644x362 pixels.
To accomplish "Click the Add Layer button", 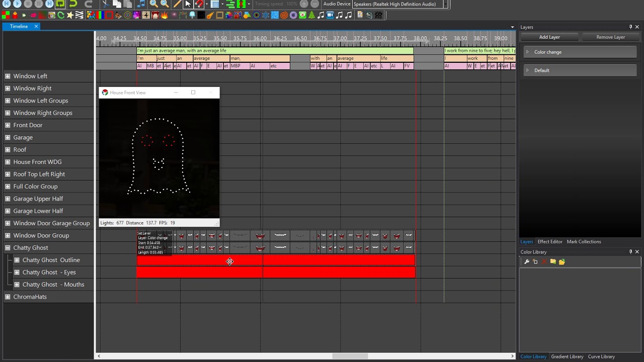I will tap(549, 37).
